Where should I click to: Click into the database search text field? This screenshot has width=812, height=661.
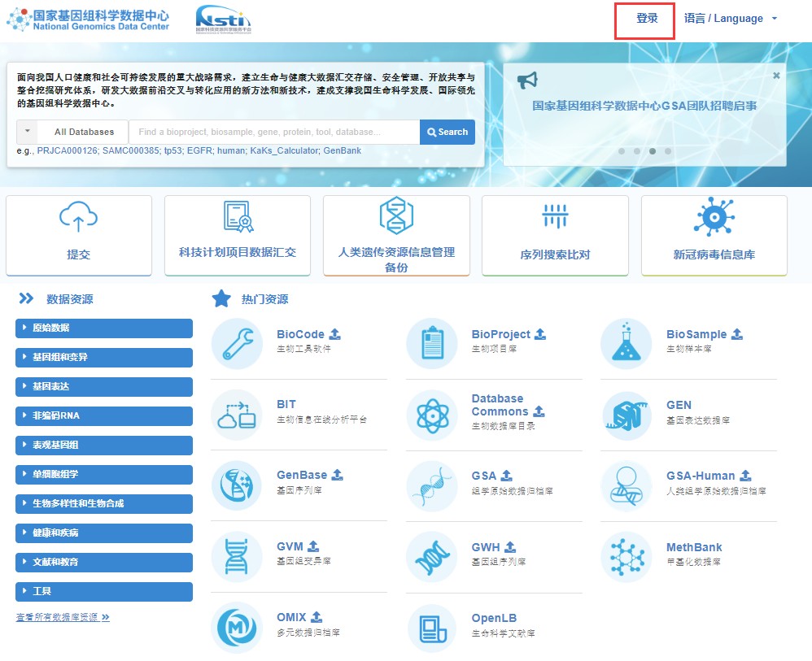point(274,132)
